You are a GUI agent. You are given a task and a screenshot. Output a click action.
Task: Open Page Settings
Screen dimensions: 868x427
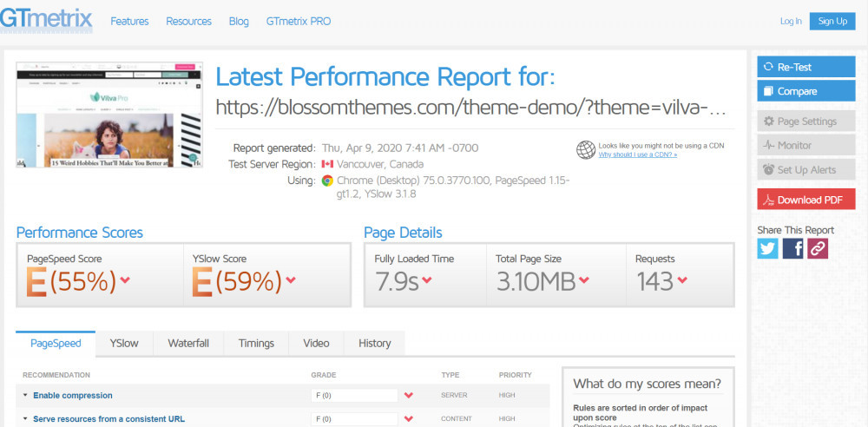coord(806,122)
